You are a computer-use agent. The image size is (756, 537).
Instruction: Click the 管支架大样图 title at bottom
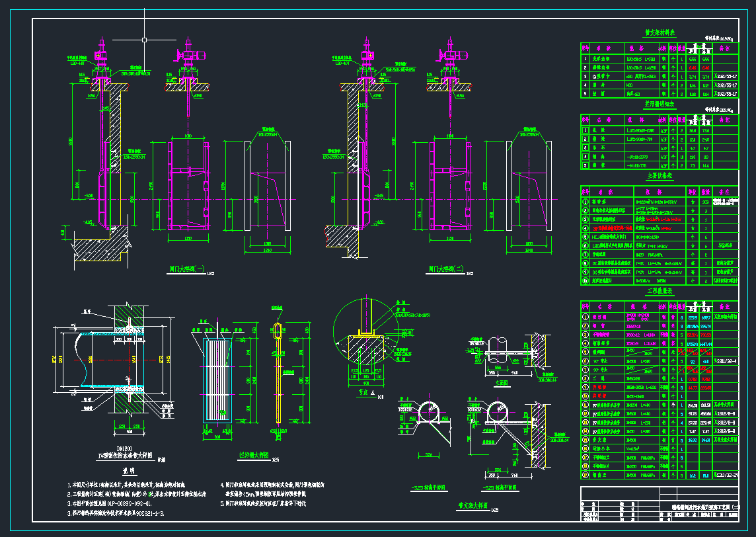click(473, 506)
